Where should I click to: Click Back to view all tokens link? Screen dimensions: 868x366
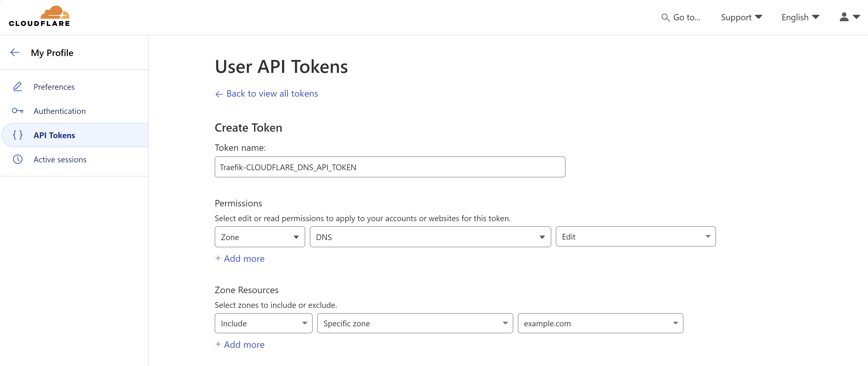pyautogui.click(x=272, y=93)
